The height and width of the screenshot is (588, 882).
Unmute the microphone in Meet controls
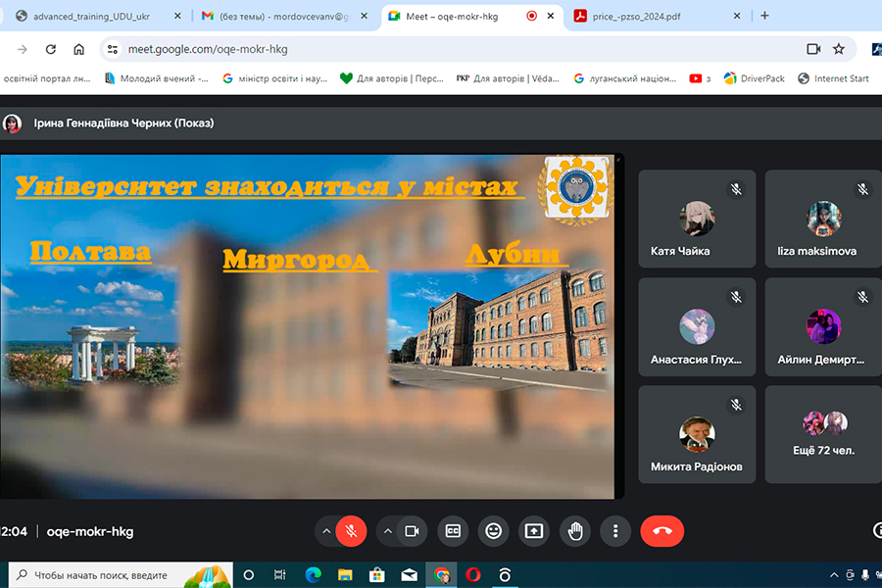(x=351, y=531)
